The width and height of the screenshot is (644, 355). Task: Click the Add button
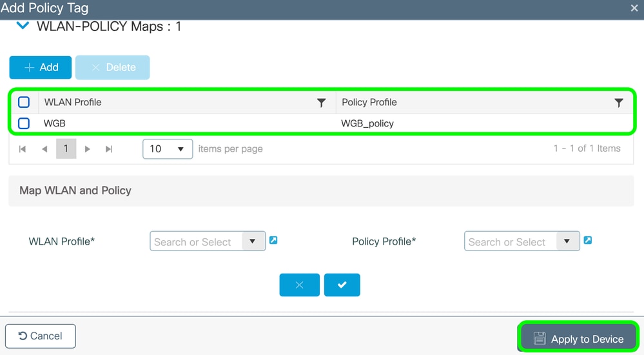(40, 68)
